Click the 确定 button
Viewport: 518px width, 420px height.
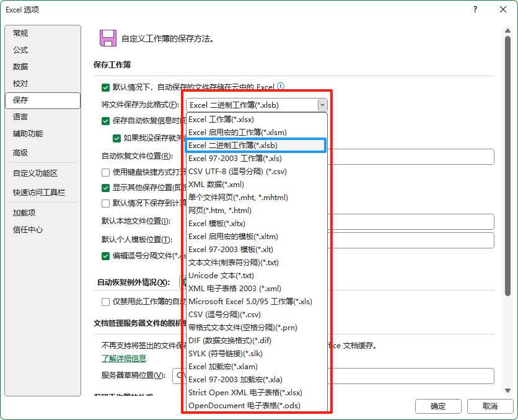[438, 406]
